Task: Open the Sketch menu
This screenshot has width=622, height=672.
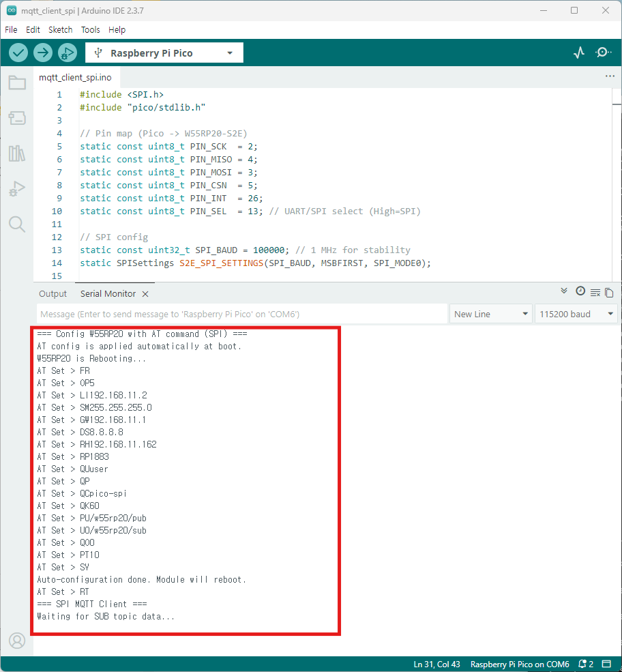Action: coord(60,30)
